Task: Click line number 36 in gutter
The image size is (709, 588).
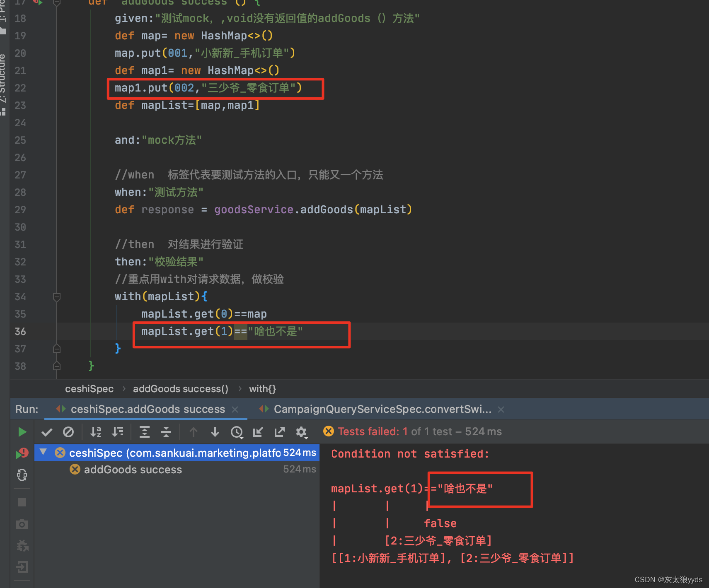Action: click(20, 331)
